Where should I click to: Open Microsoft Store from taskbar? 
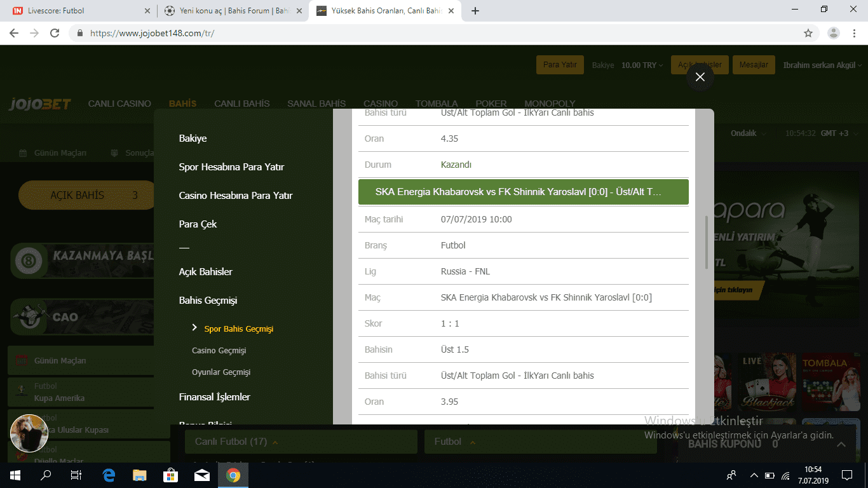click(171, 475)
